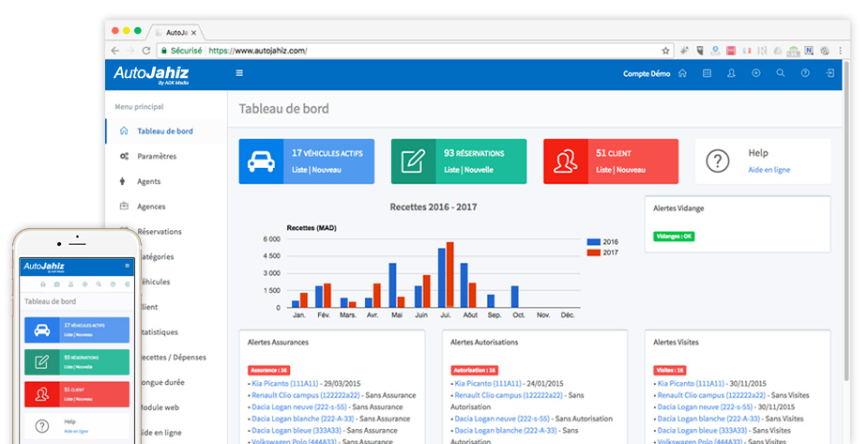The width and height of the screenshot is (868, 444).
Task: Open the browser three-dot menu
Action: point(841,51)
